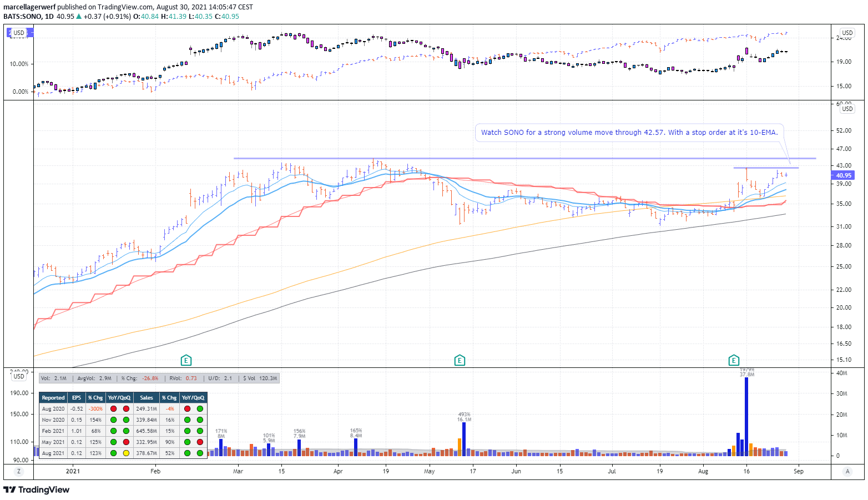The width and height of the screenshot is (868, 500).
Task: Click the earnings E marker near May
Action: point(460,360)
